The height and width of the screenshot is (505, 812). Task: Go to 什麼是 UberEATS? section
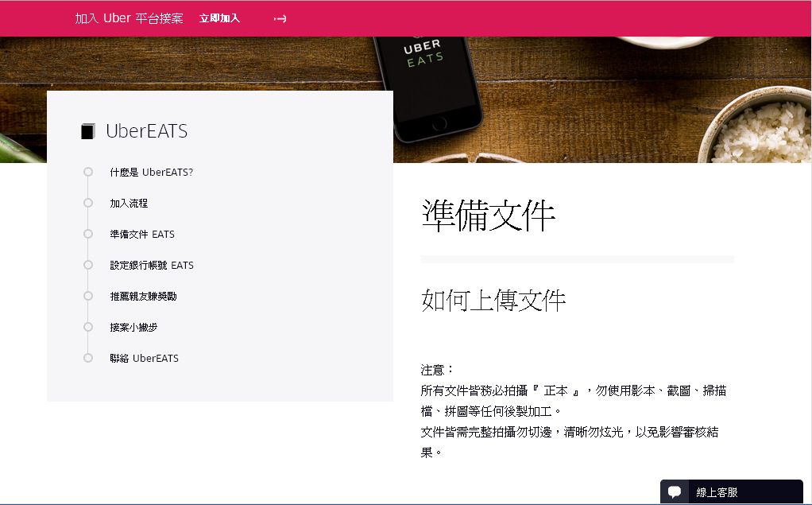tap(151, 172)
